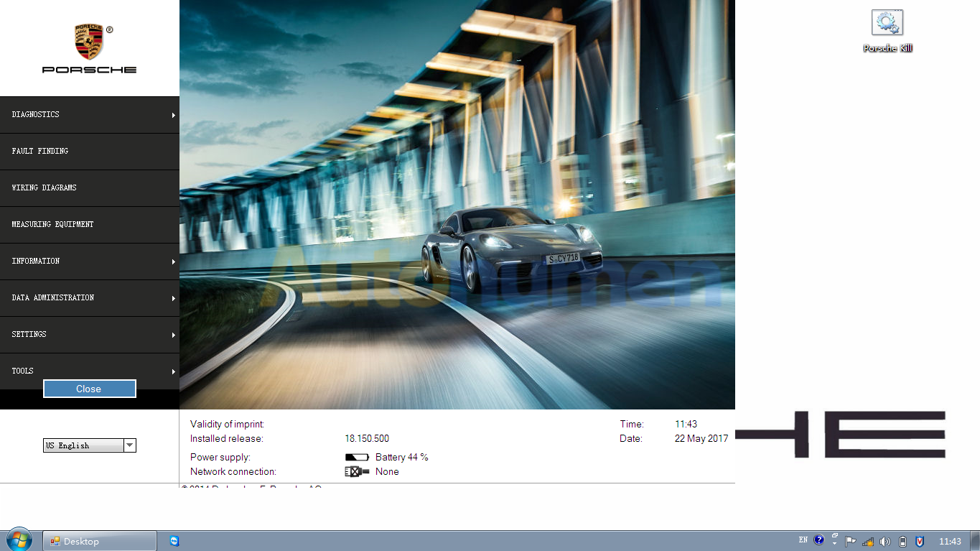This screenshot has height=551, width=980.
Task: Open the Porsche Kill desktop shortcut
Action: [x=887, y=31]
